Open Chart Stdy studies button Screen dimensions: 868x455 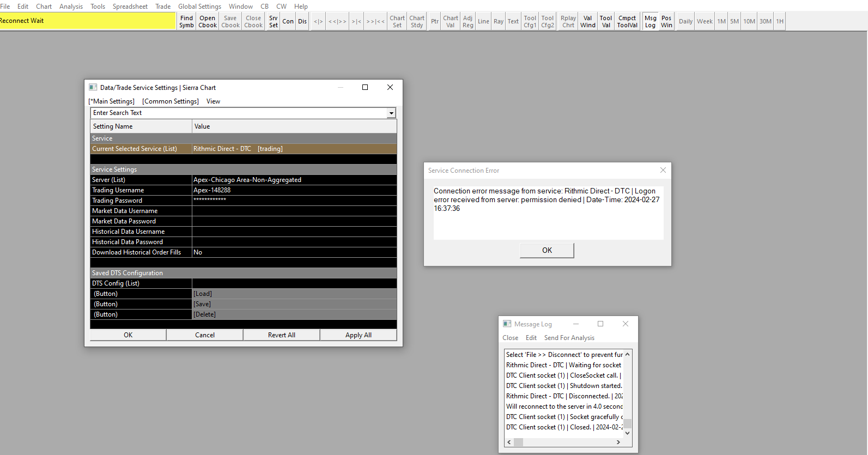coord(417,21)
